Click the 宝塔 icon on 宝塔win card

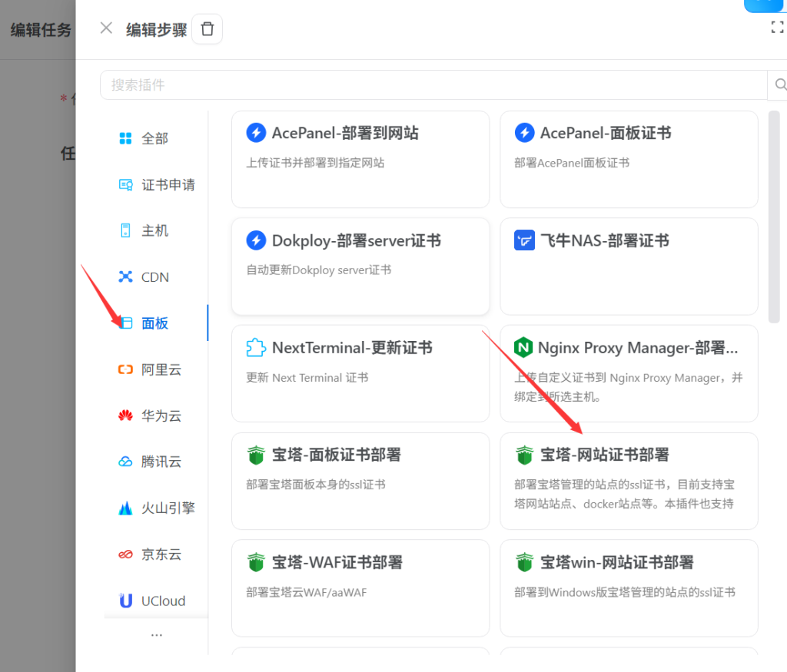click(x=524, y=562)
